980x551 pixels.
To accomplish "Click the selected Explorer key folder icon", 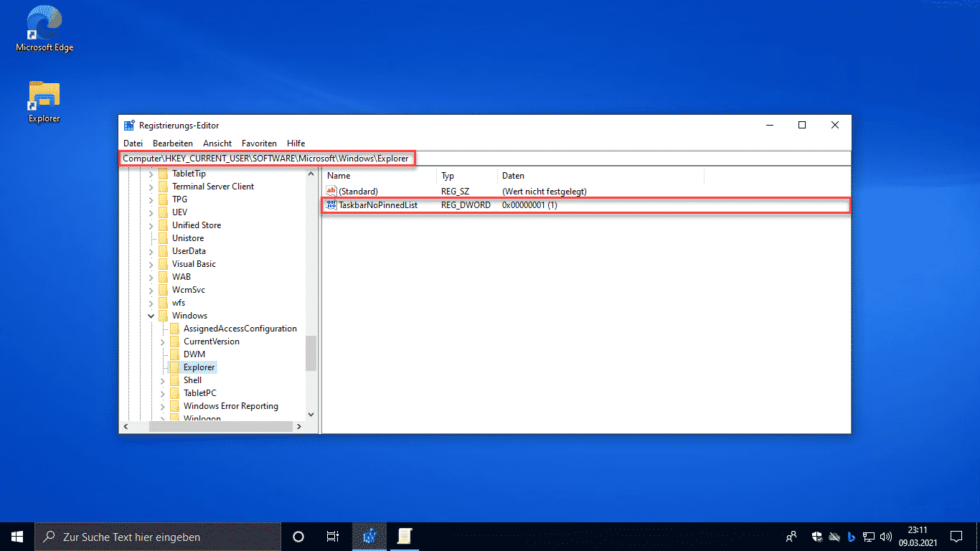I will point(175,367).
